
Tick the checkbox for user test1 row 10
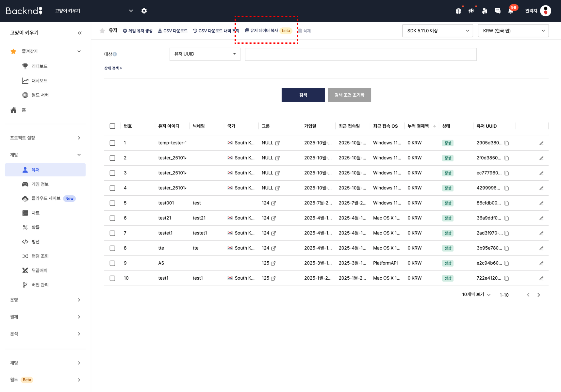(112, 278)
